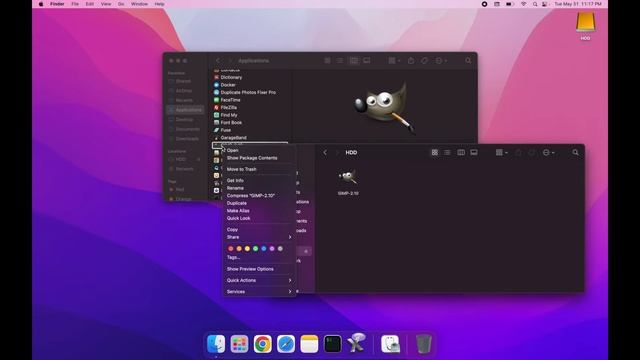Open Finder from the Dock
This screenshot has height=360, width=640.
[x=216, y=344]
